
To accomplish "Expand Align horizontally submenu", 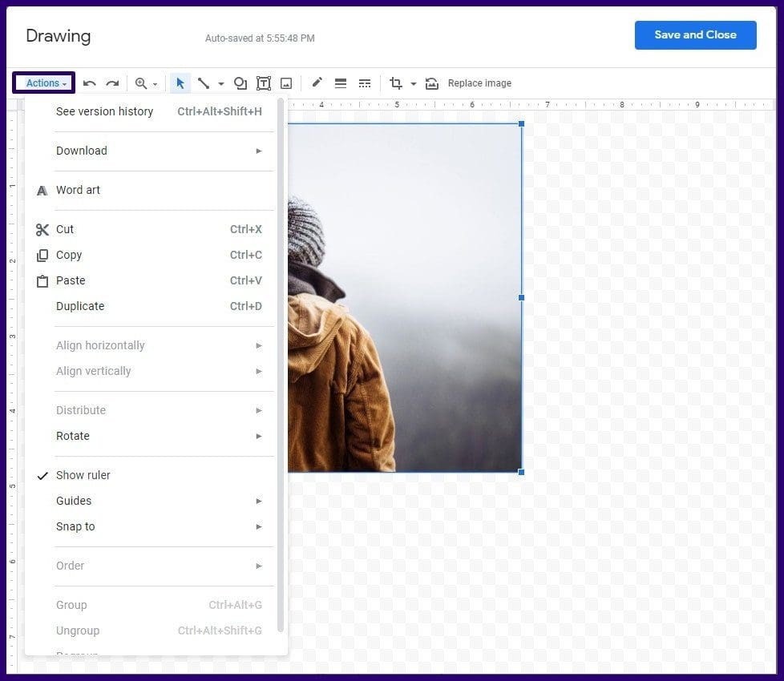I will click(x=156, y=346).
